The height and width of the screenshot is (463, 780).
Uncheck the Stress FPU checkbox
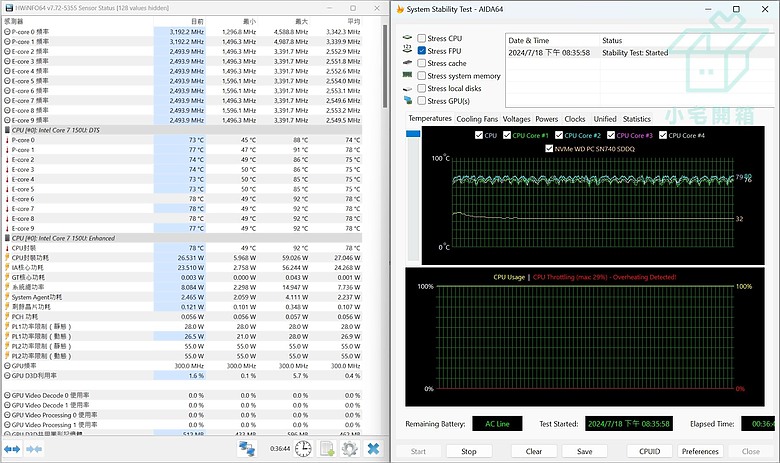[421, 50]
